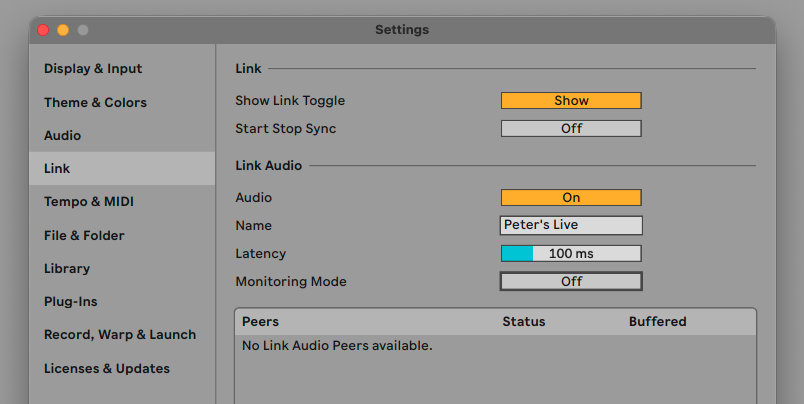Switch to Theme & Colors settings
The height and width of the screenshot is (404, 804).
tap(95, 102)
